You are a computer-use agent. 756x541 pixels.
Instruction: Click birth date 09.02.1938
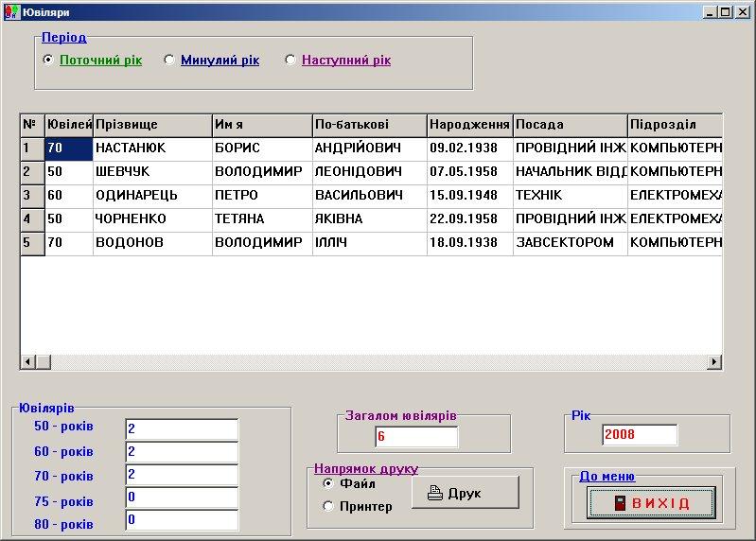pos(470,148)
